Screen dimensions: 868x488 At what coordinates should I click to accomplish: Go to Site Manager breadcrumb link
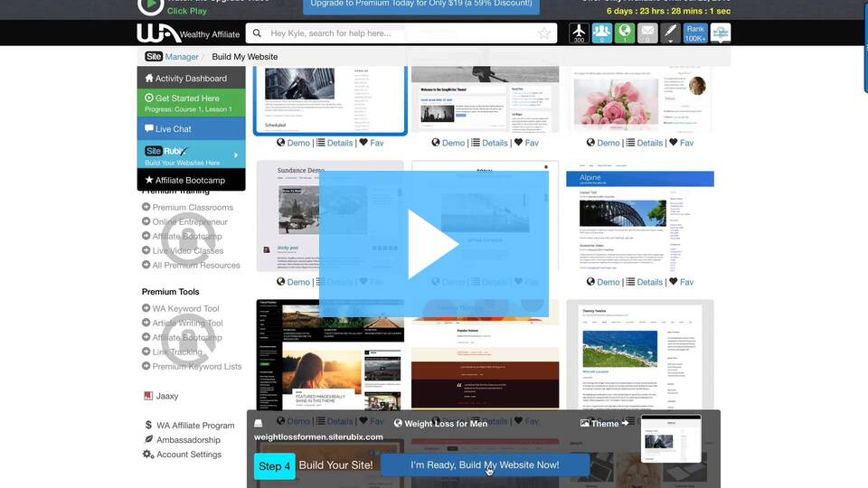tap(172, 56)
